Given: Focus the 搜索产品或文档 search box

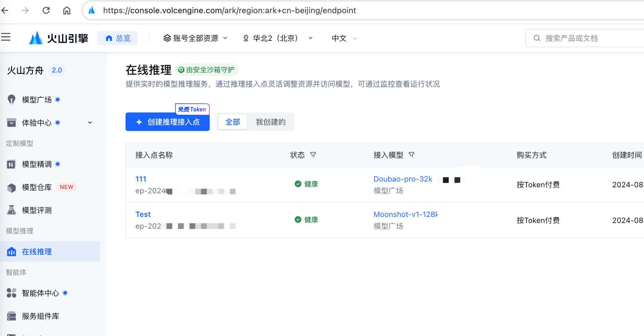Looking at the screenshot, I should [585, 38].
